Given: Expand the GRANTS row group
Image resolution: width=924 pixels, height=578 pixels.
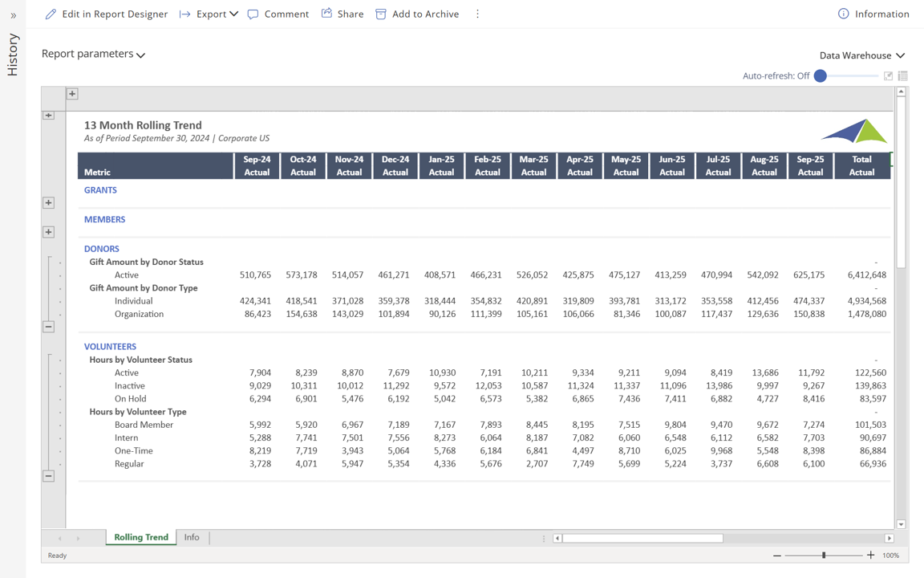Looking at the screenshot, I should (48, 203).
